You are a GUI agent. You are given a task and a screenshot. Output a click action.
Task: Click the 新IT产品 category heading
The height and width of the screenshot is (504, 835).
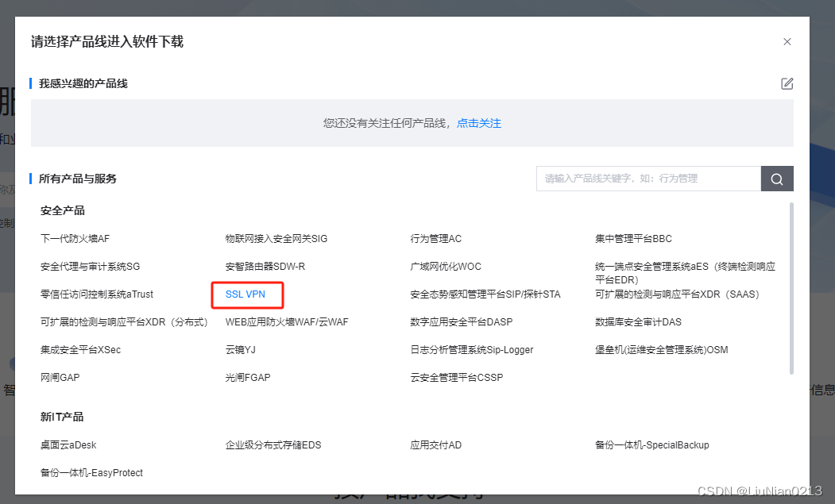62,417
